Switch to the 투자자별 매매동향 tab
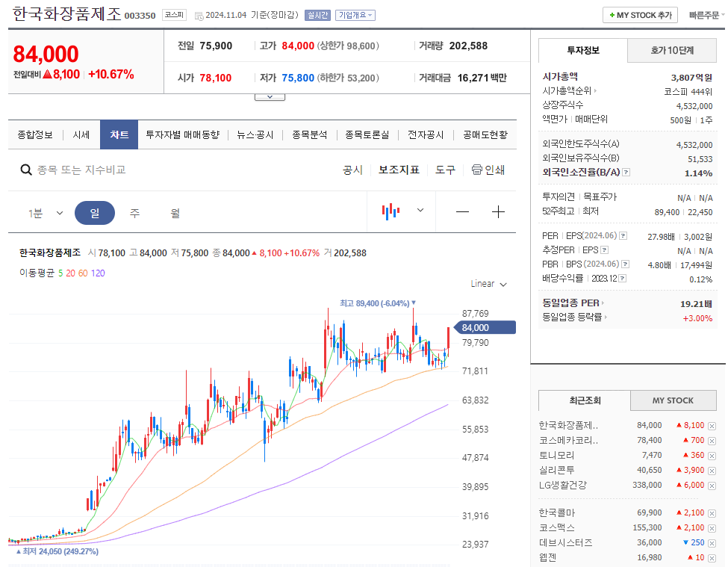728x567 pixels. pos(182,134)
